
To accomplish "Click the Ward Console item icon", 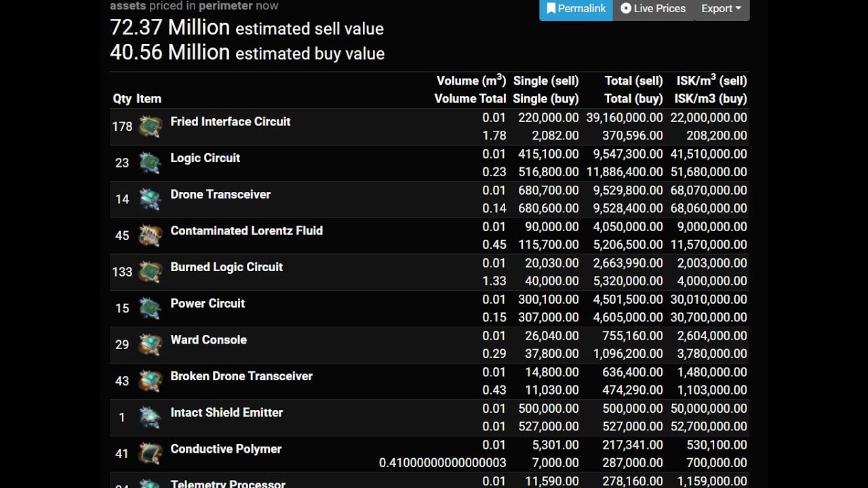I will coord(150,344).
